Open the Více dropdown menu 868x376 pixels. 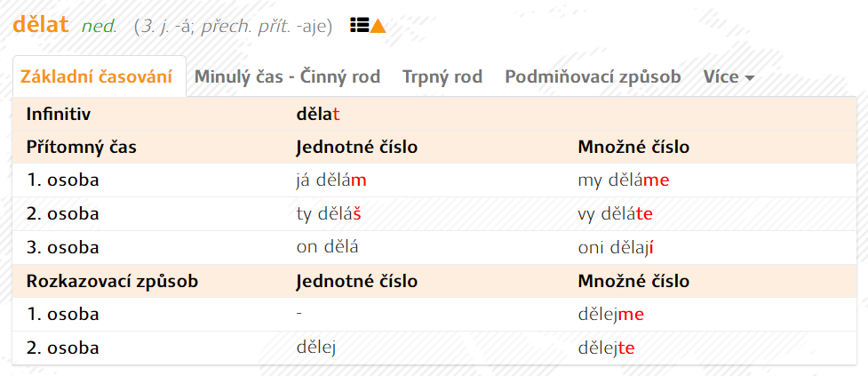point(729,76)
